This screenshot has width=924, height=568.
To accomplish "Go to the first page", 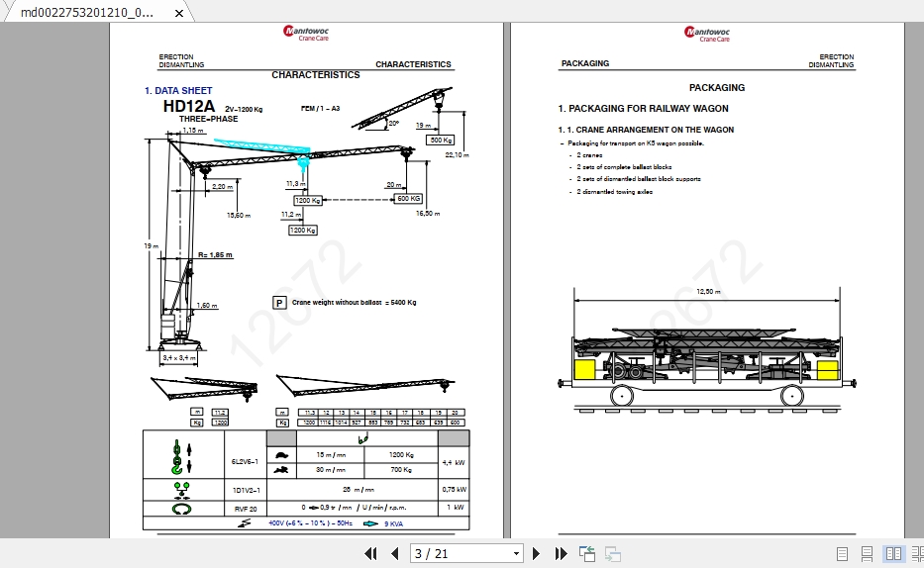I will 370,554.
